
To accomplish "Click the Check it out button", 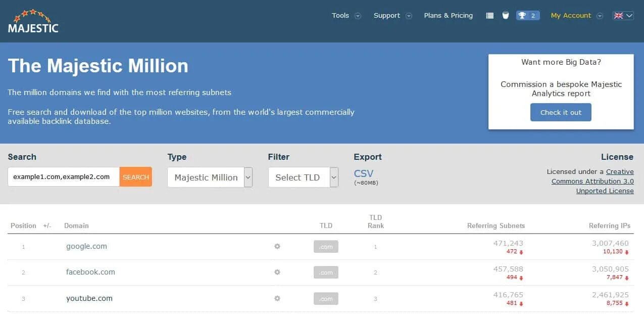I will [561, 112].
